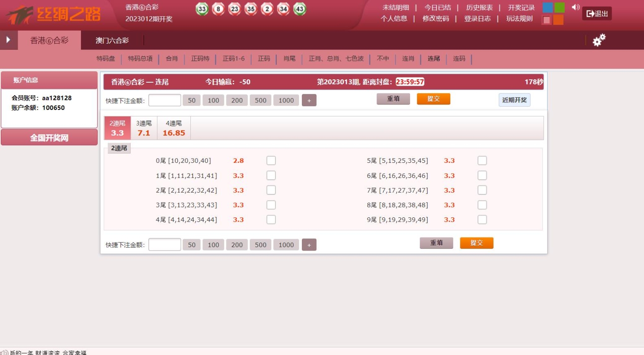Choose the blue theme color swatch

(548, 8)
